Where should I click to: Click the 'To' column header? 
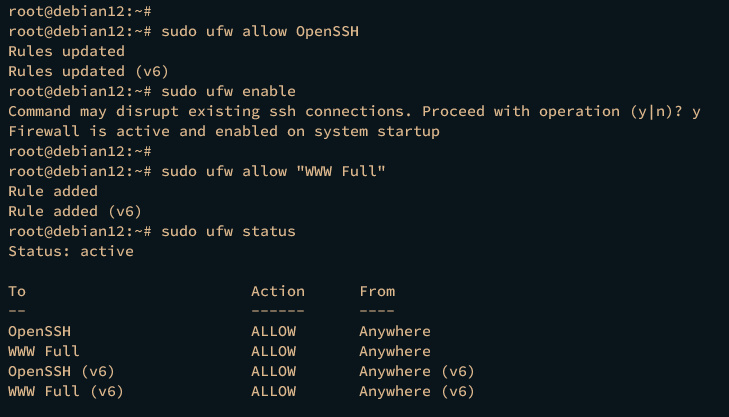pyautogui.click(x=17, y=291)
